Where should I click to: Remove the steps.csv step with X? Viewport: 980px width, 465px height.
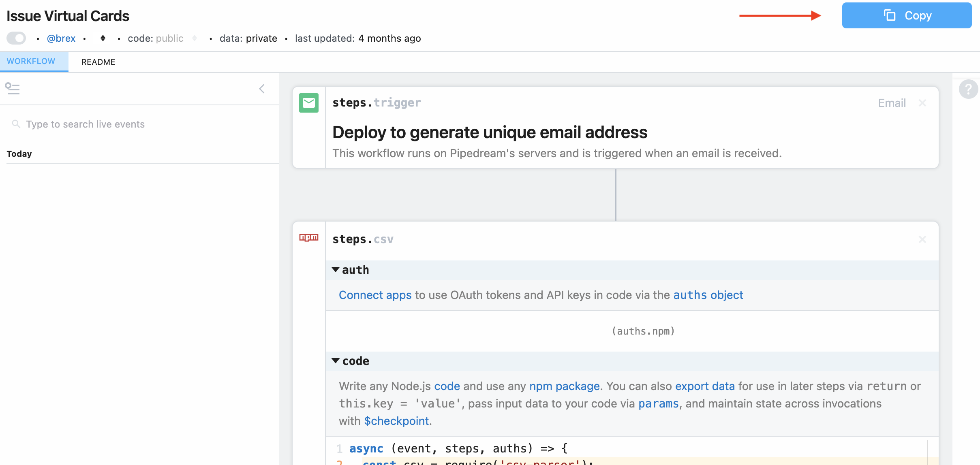922,239
